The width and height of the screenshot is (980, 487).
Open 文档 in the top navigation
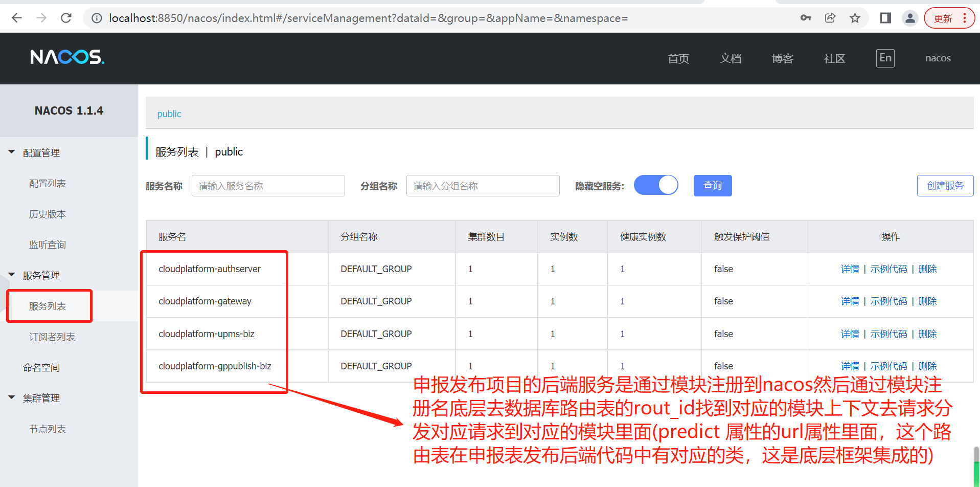click(731, 59)
